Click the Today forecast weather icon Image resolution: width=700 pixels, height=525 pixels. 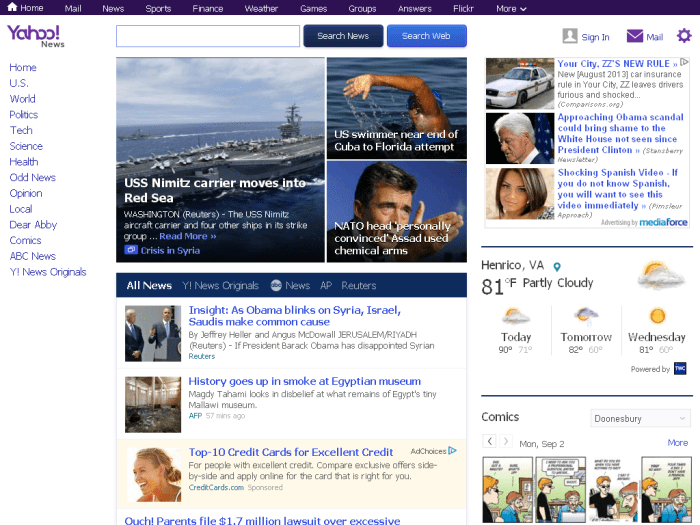click(x=516, y=316)
